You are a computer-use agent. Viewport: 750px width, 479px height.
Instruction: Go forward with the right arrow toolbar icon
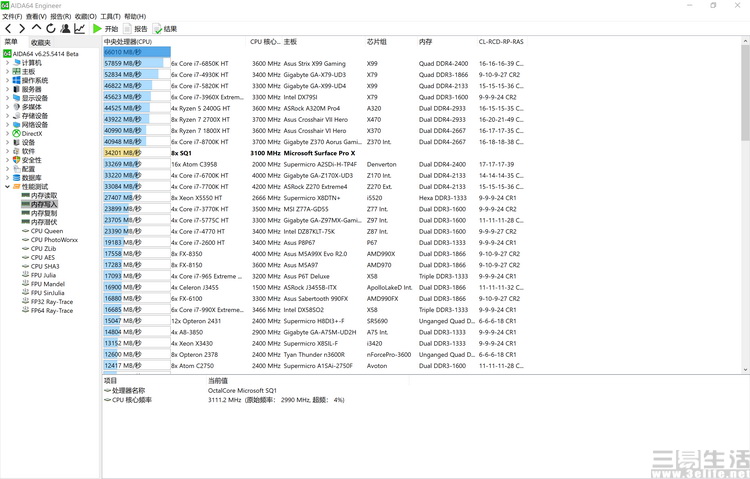point(22,29)
